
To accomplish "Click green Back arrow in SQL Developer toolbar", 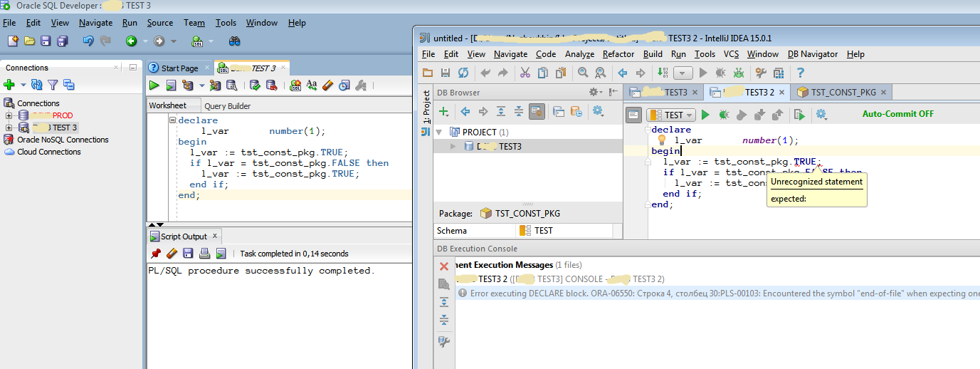I will (x=132, y=41).
